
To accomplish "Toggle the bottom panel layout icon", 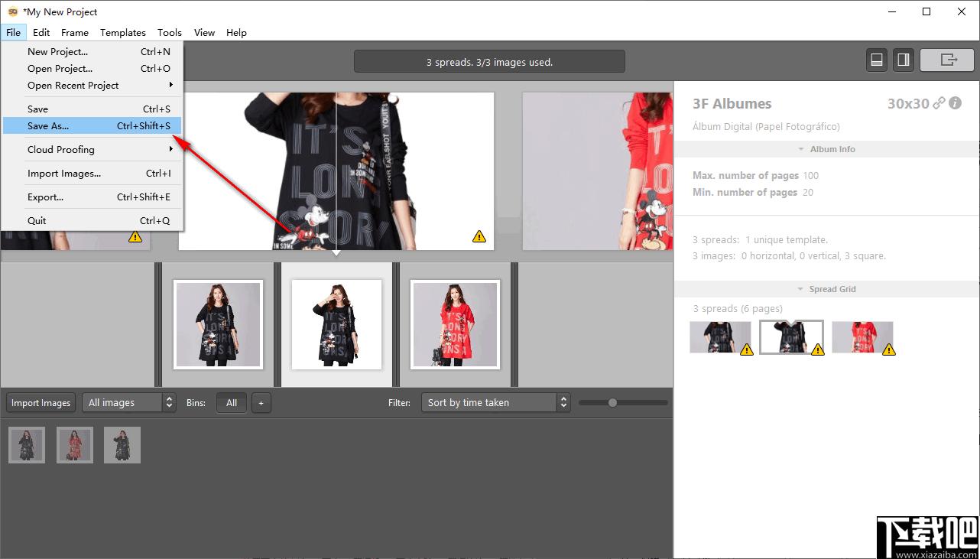I will [877, 60].
